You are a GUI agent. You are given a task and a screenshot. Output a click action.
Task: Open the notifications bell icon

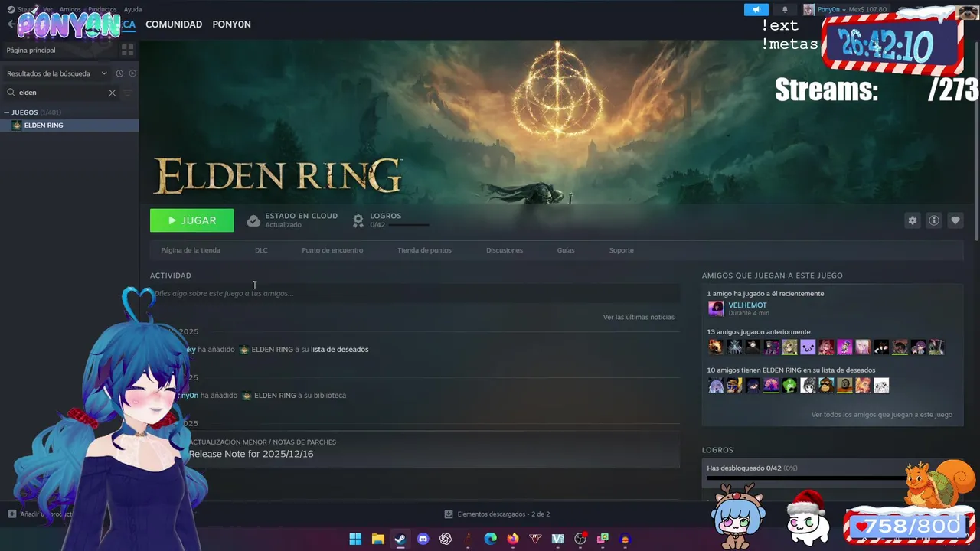(x=784, y=9)
